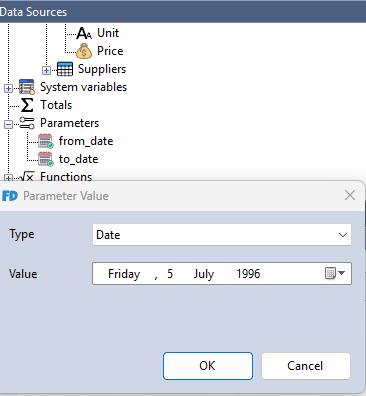
Task: Click OK in Parameter Value dialog
Action: coord(208,366)
